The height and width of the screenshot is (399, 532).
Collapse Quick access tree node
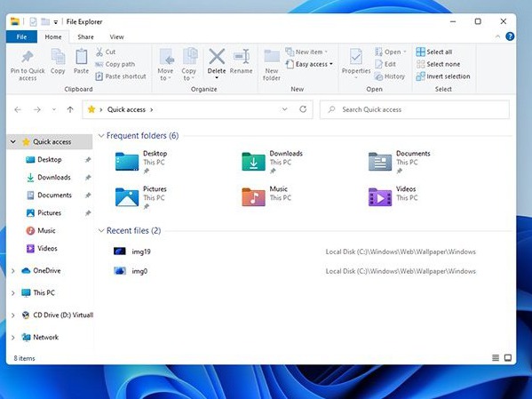pyautogui.click(x=13, y=141)
